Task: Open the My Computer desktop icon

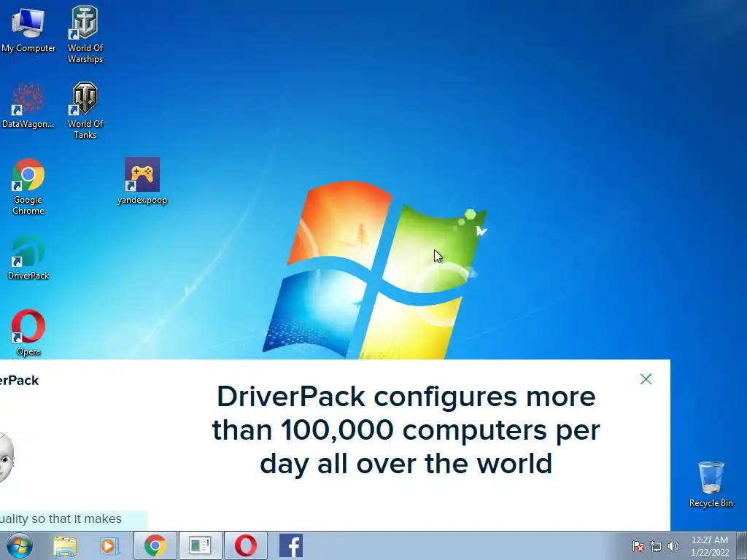Action: pos(28,29)
